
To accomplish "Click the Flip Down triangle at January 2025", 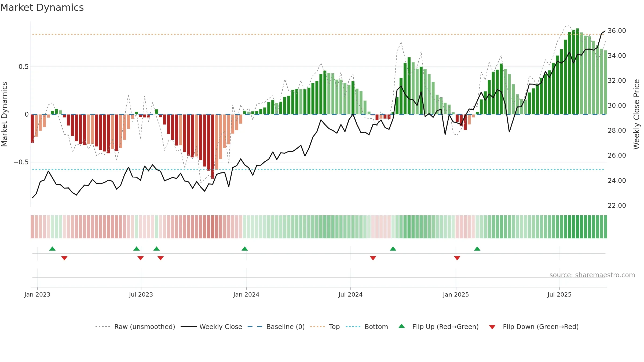I will 457,258.
